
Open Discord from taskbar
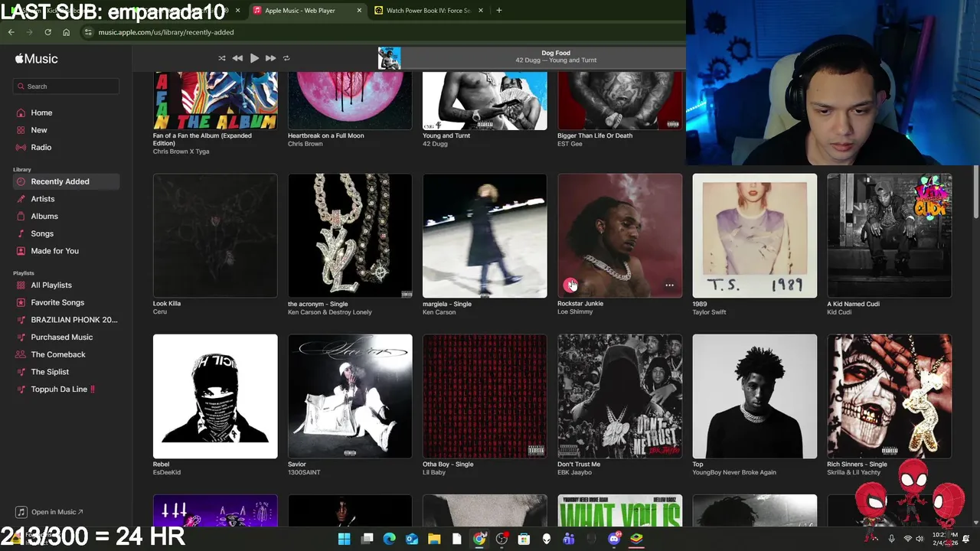(614, 539)
